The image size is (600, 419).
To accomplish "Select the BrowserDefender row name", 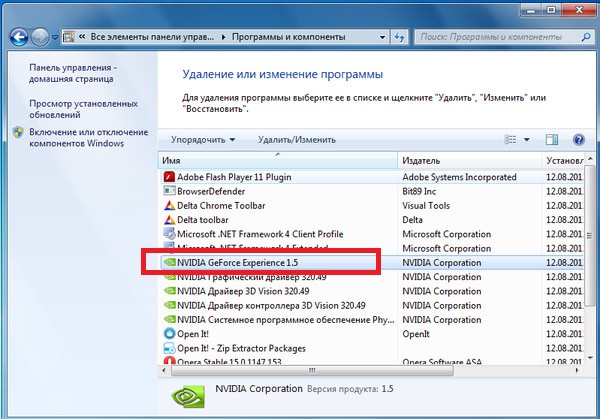I will pyautogui.click(x=211, y=191).
